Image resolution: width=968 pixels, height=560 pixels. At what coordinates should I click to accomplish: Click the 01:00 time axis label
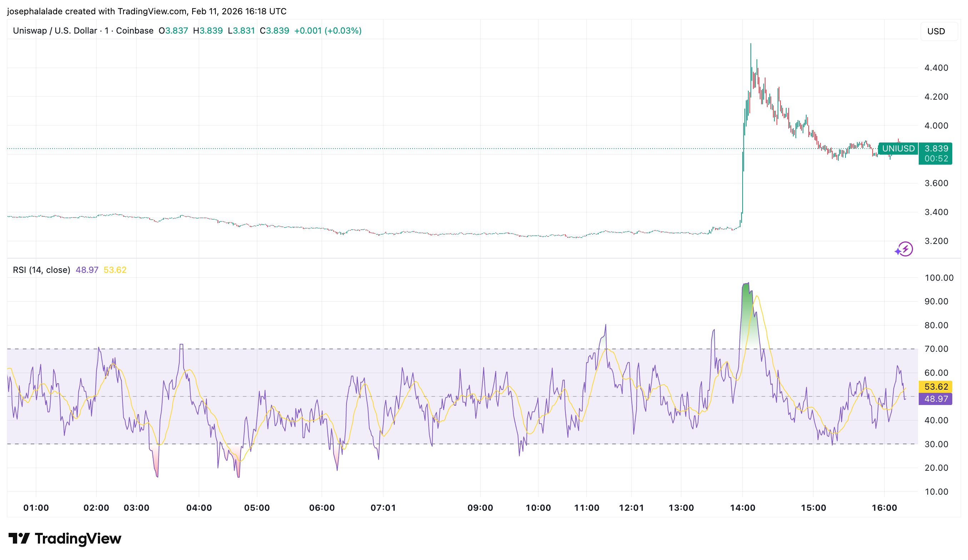(x=36, y=508)
